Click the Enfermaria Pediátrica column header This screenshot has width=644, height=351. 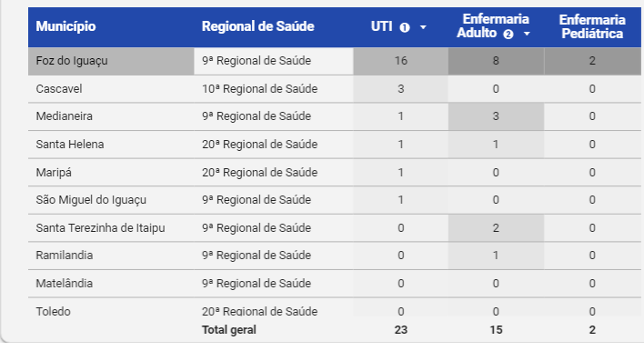(592, 26)
